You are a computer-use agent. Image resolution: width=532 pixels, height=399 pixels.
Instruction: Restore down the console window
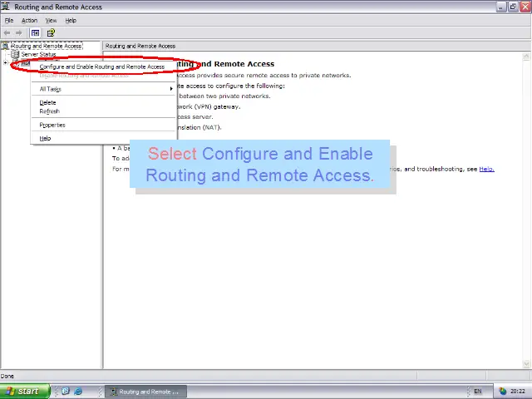[513, 7]
